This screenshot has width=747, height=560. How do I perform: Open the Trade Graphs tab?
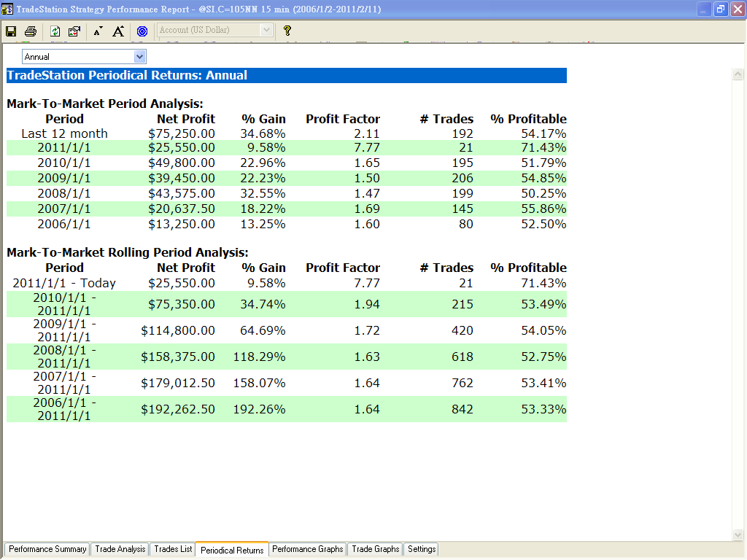click(x=376, y=549)
